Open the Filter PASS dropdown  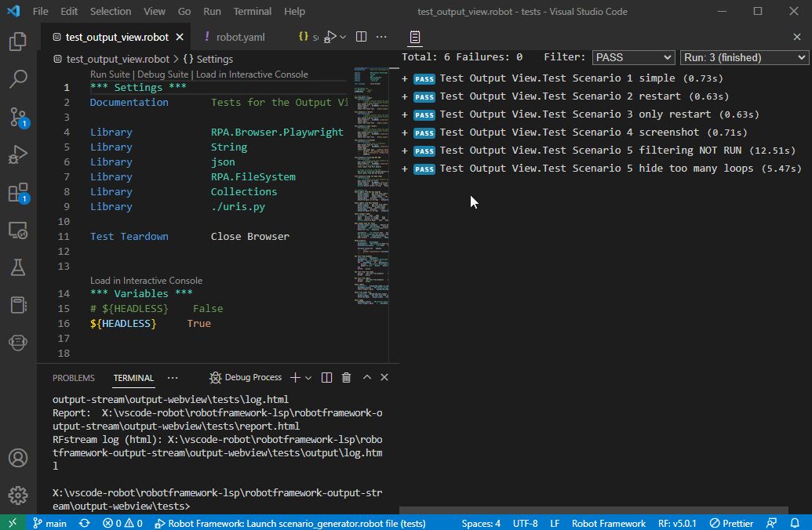[x=633, y=57]
